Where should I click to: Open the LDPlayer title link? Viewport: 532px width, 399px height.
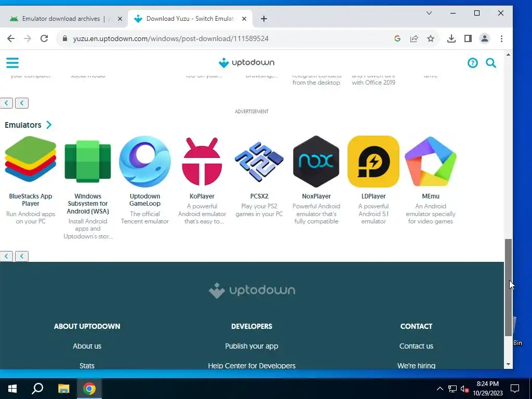(x=373, y=196)
